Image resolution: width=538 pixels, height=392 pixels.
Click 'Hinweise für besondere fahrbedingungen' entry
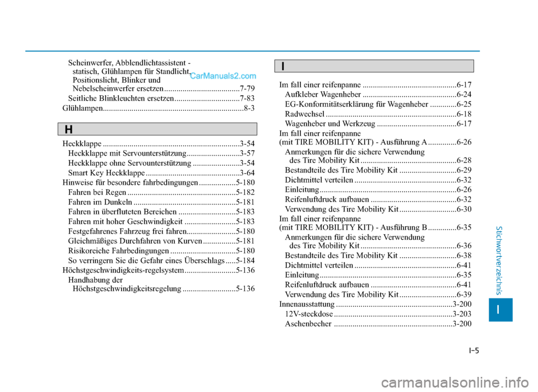(x=159, y=183)
